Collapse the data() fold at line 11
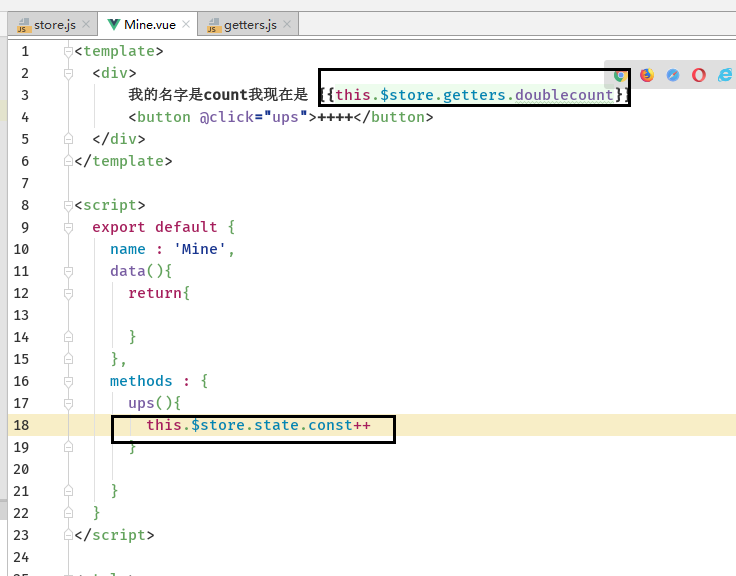 pyautogui.click(x=69, y=271)
